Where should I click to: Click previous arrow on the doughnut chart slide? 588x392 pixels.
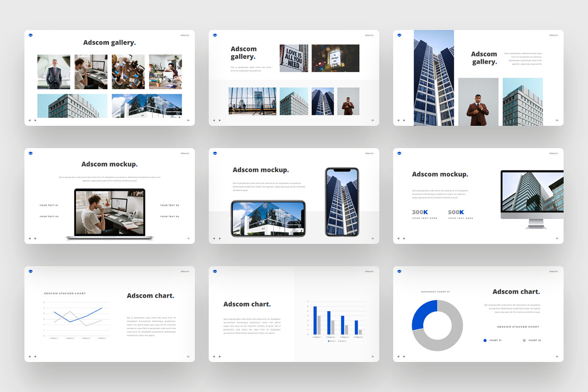(398, 356)
